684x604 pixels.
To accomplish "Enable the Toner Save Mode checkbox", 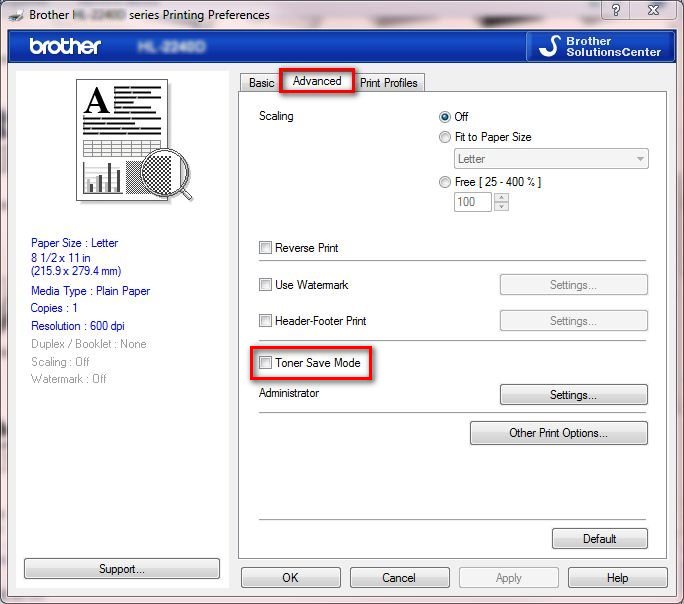I will pyautogui.click(x=265, y=363).
